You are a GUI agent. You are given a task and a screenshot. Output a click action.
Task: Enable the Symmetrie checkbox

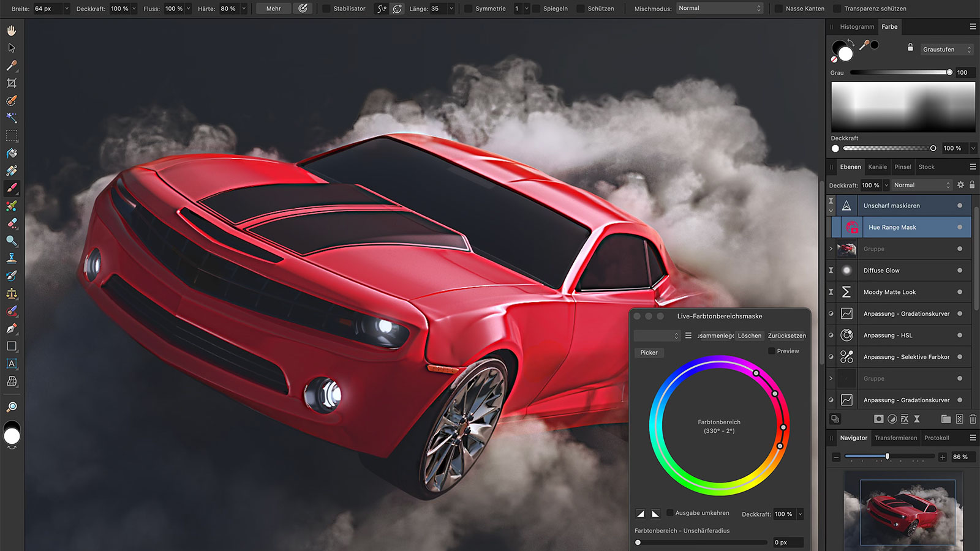point(469,9)
